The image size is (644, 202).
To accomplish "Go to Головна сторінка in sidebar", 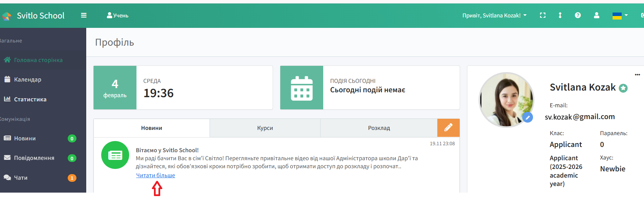I will tap(38, 60).
